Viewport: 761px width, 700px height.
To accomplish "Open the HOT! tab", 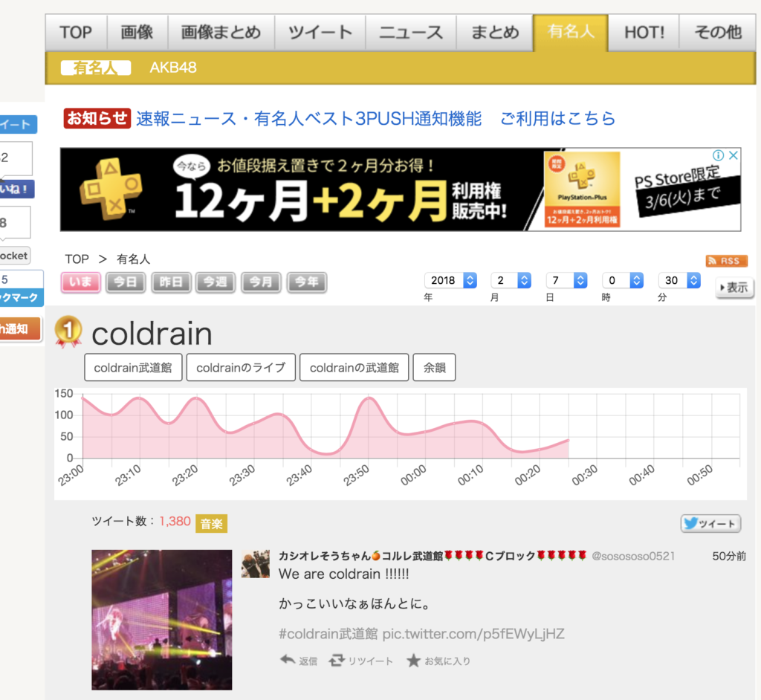I will (x=644, y=33).
